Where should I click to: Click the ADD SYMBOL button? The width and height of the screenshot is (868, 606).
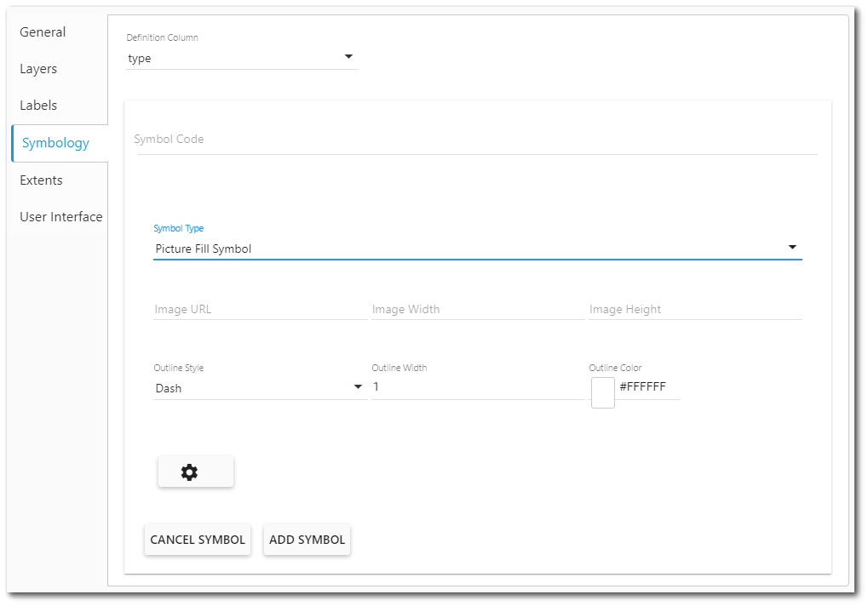[x=307, y=539]
